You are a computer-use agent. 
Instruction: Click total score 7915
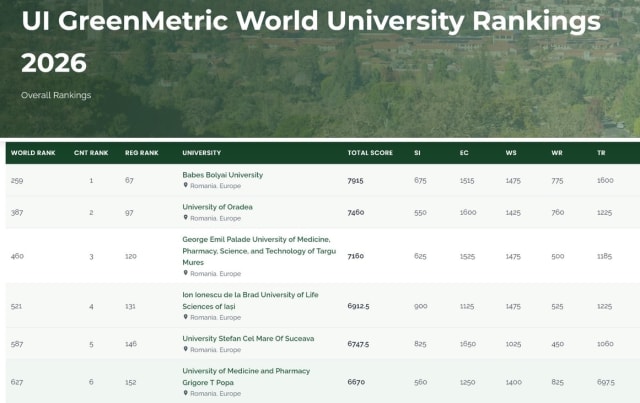[x=355, y=180]
